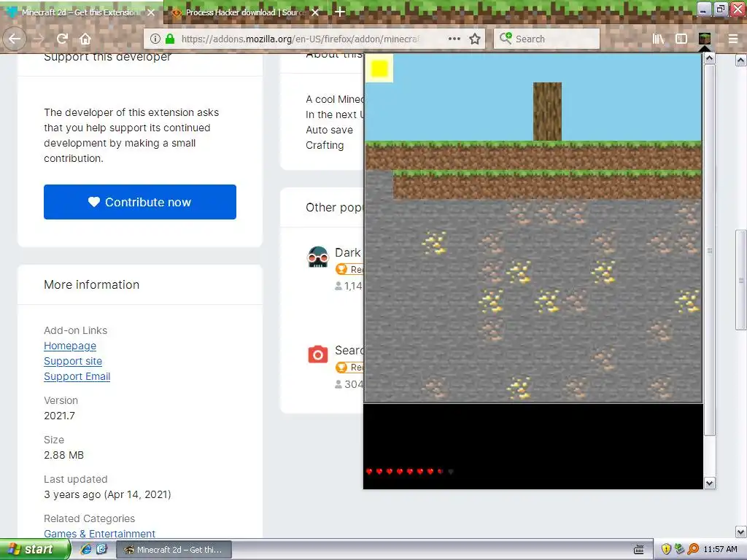Select Minecraft 2d taskbar window button
Screen dimensions: 747x560
[174, 550]
